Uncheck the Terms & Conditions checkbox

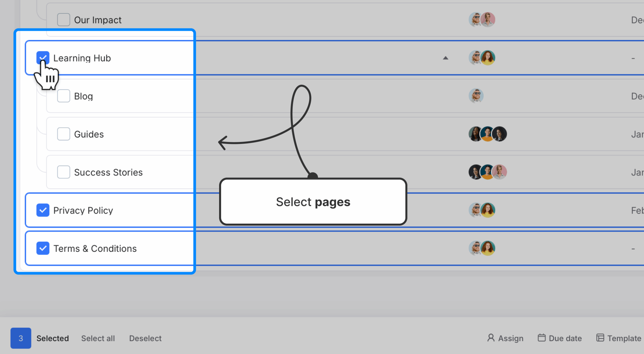[x=43, y=248]
